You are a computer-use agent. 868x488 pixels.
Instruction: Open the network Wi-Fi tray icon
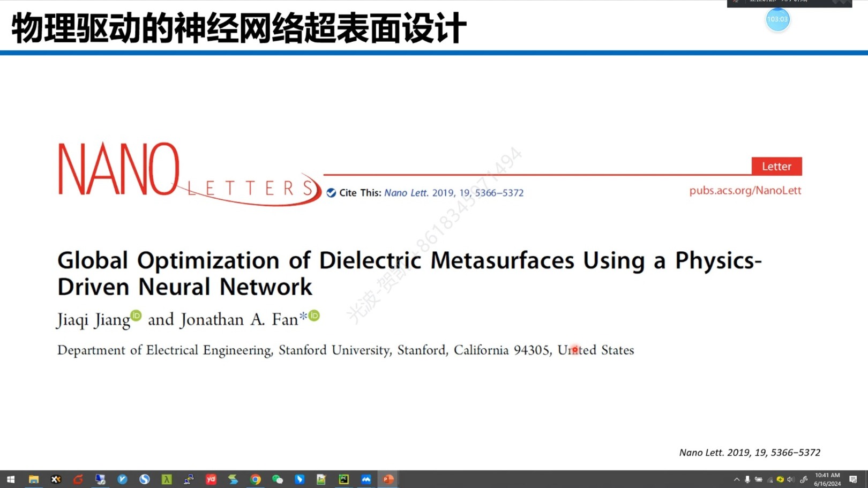click(770, 479)
